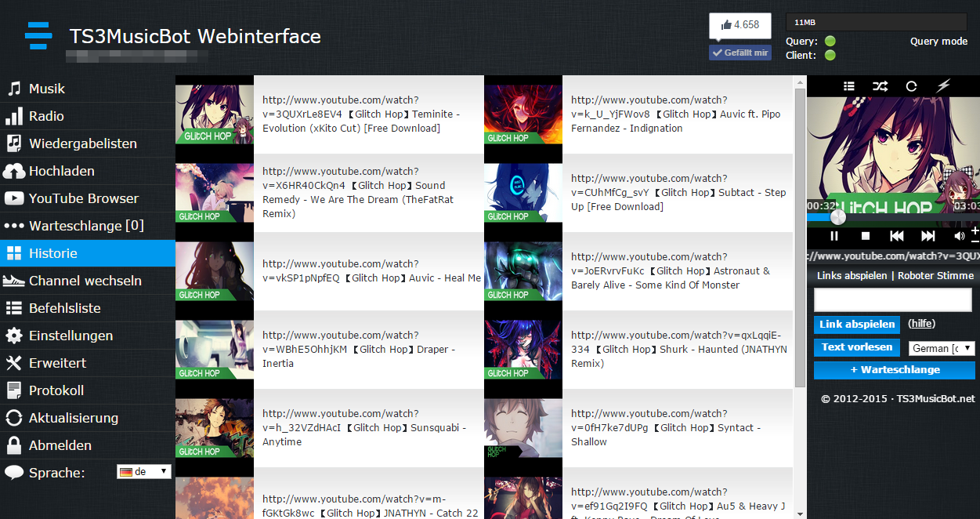Pause the current track

point(834,235)
